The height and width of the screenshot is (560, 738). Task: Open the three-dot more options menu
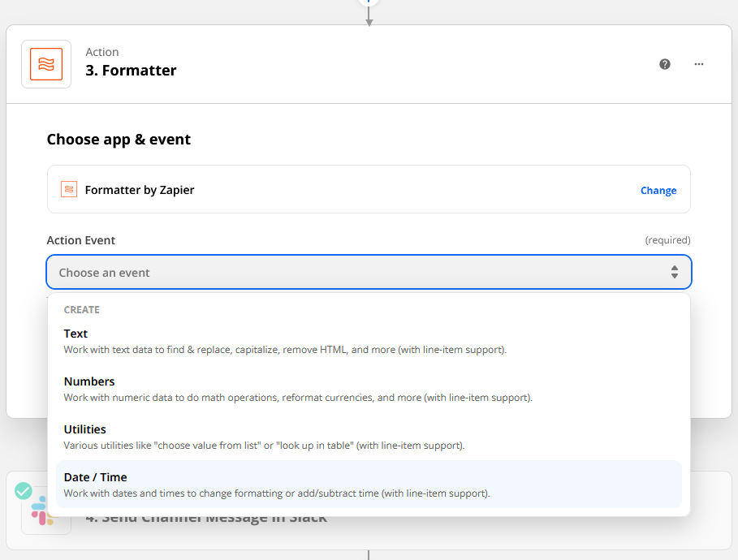698,64
